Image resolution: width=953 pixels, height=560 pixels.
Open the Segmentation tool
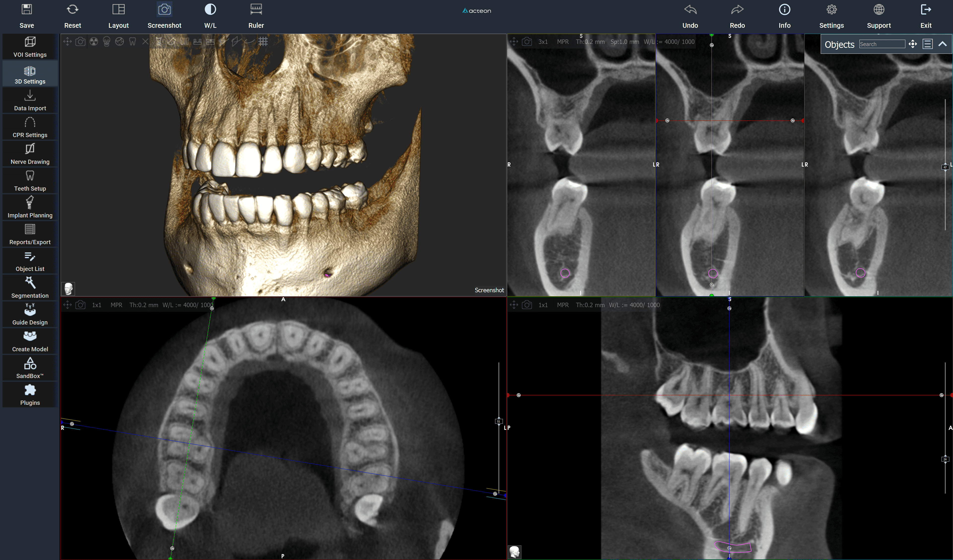coord(30,288)
